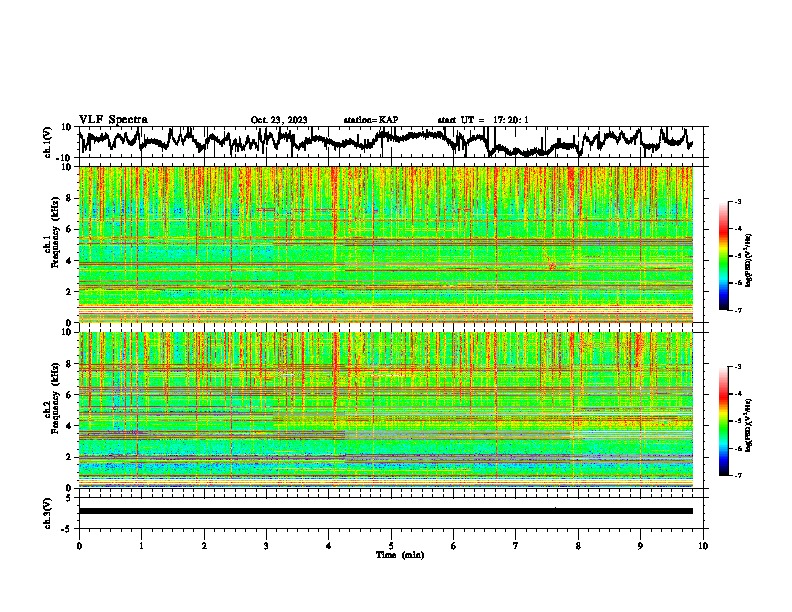Click the time axis tick label "0"
792x612 pixels.
pos(79,546)
